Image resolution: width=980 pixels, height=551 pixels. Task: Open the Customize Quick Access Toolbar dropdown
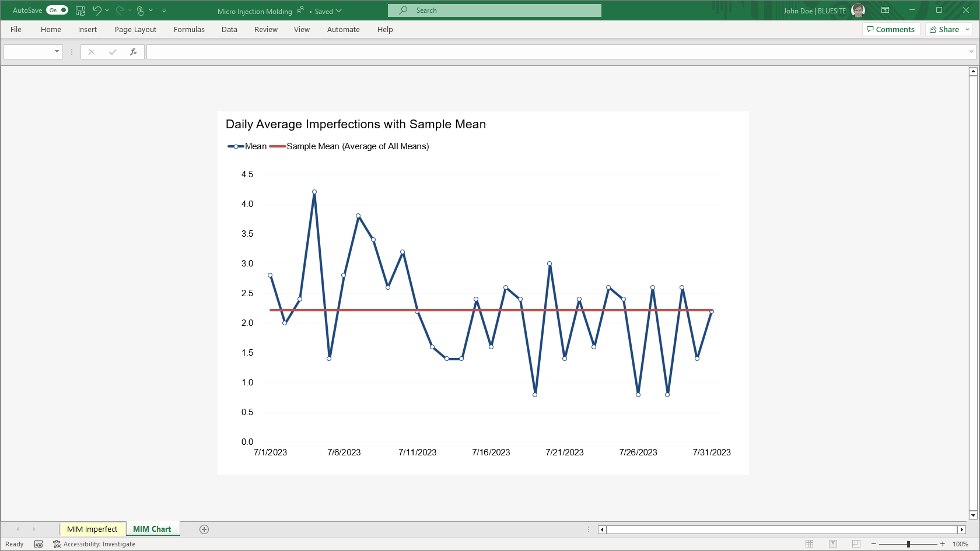tap(164, 10)
